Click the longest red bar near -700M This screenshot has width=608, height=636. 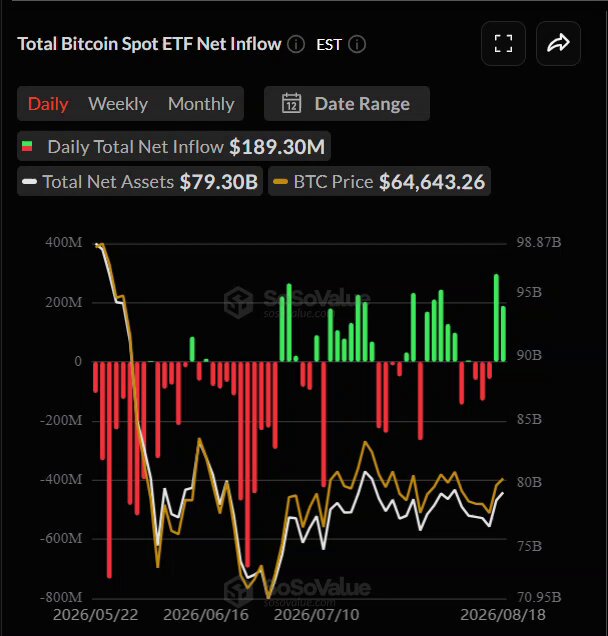tap(109, 469)
